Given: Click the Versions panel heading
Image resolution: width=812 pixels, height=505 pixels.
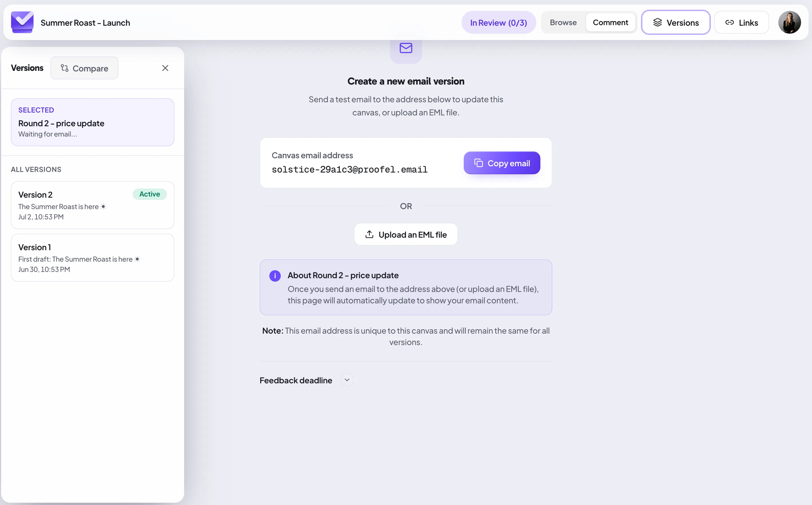Looking at the screenshot, I should pos(27,68).
